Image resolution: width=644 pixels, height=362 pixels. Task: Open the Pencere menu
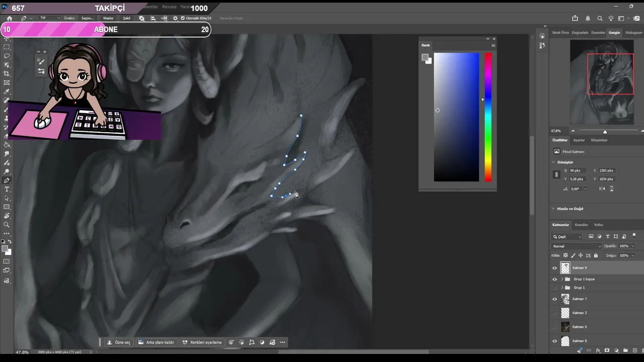tap(169, 7)
